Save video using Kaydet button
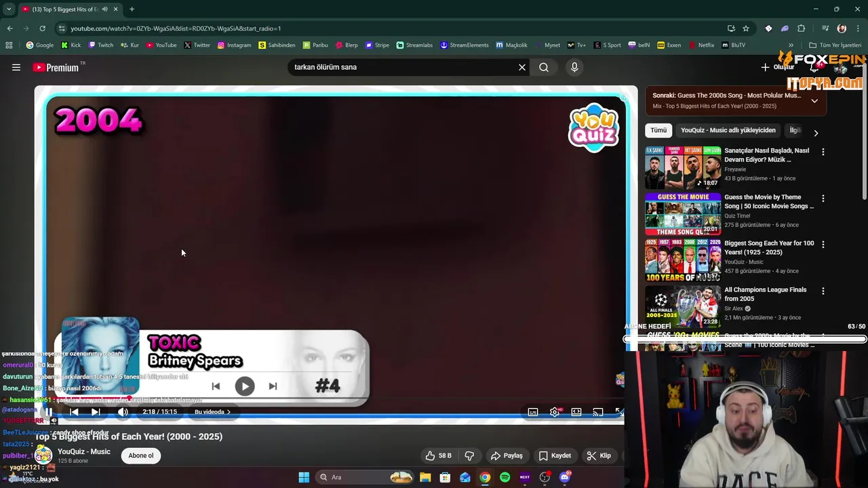The image size is (868, 488). [x=555, y=455]
